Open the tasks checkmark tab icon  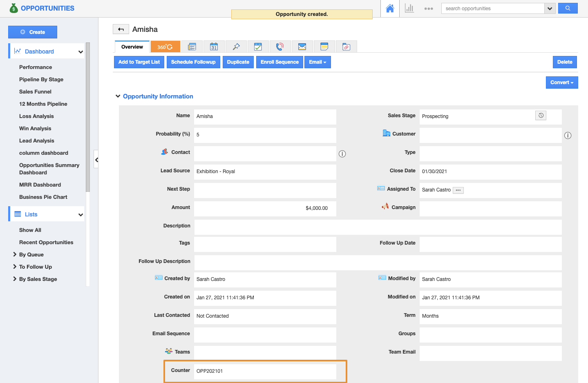pyautogui.click(x=258, y=47)
